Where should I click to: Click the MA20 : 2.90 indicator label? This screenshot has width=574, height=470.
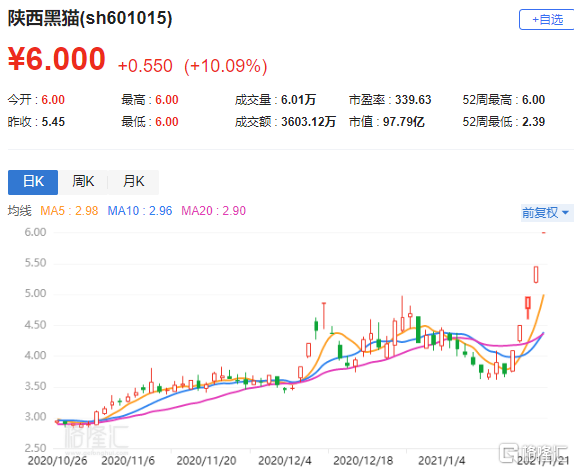tap(213, 211)
